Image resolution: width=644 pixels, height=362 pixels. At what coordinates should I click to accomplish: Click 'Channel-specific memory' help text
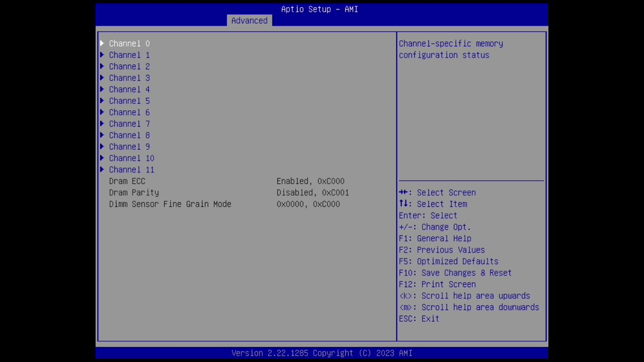point(451,44)
